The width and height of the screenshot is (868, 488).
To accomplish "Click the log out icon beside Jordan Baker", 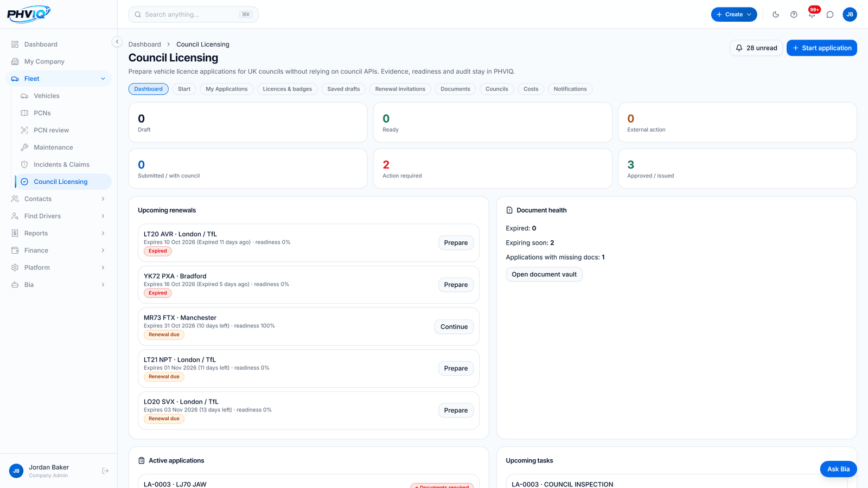I will [x=105, y=471].
